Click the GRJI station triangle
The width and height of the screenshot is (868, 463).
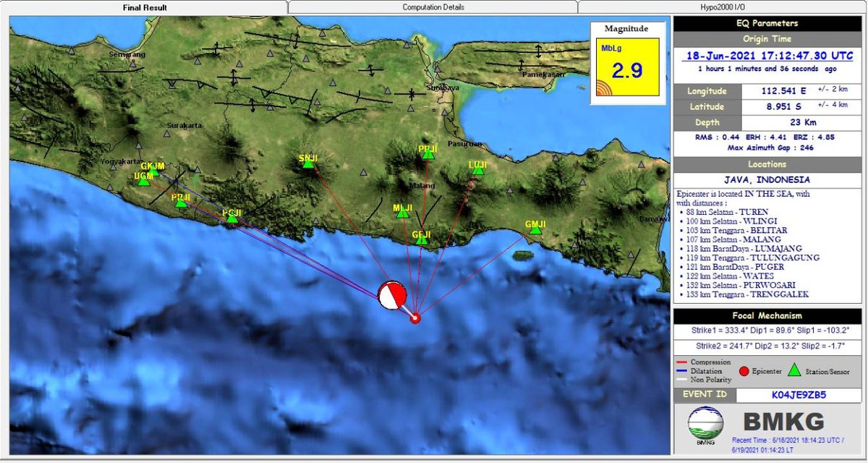[422, 239]
